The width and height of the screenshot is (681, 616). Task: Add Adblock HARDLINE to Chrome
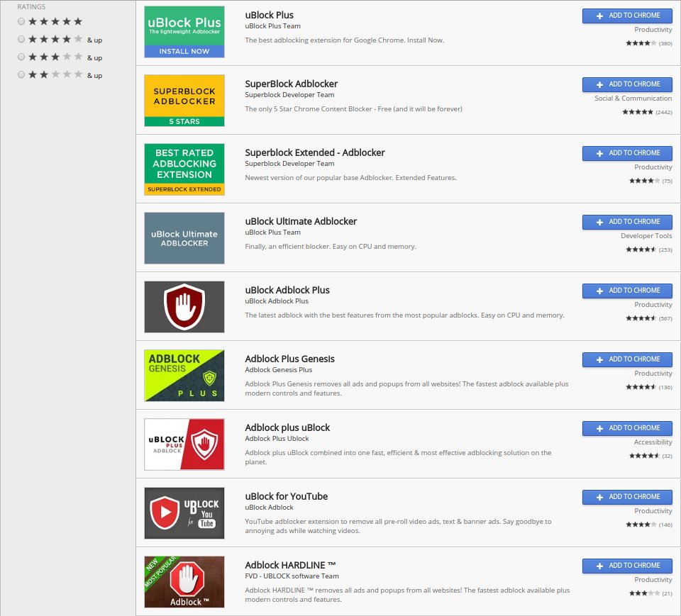point(627,566)
